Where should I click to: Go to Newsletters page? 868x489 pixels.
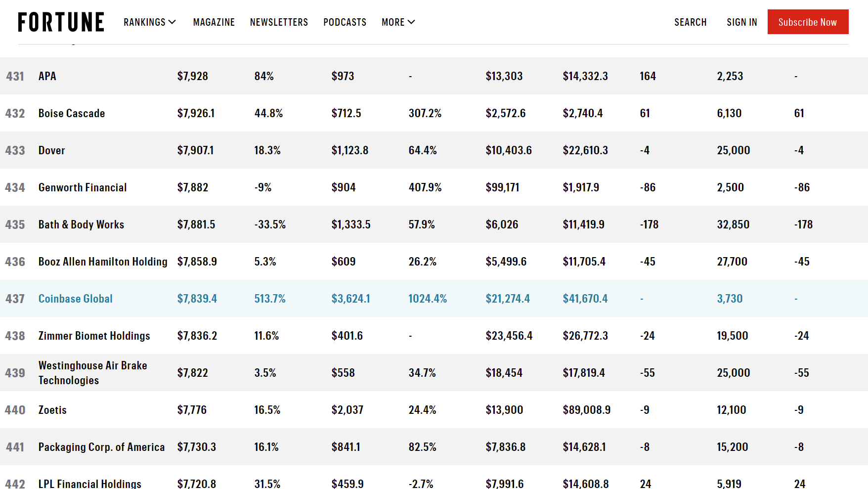coord(279,22)
